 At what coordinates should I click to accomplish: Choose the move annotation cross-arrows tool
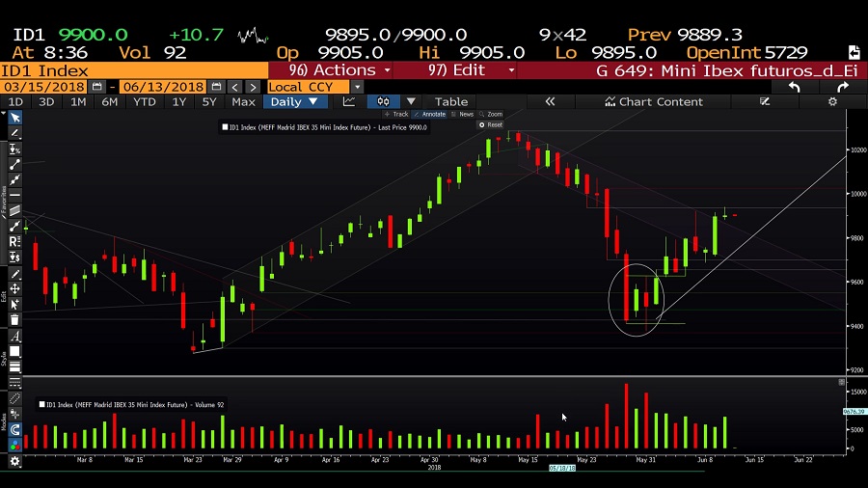pyautogui.click(x=14, y=288)
